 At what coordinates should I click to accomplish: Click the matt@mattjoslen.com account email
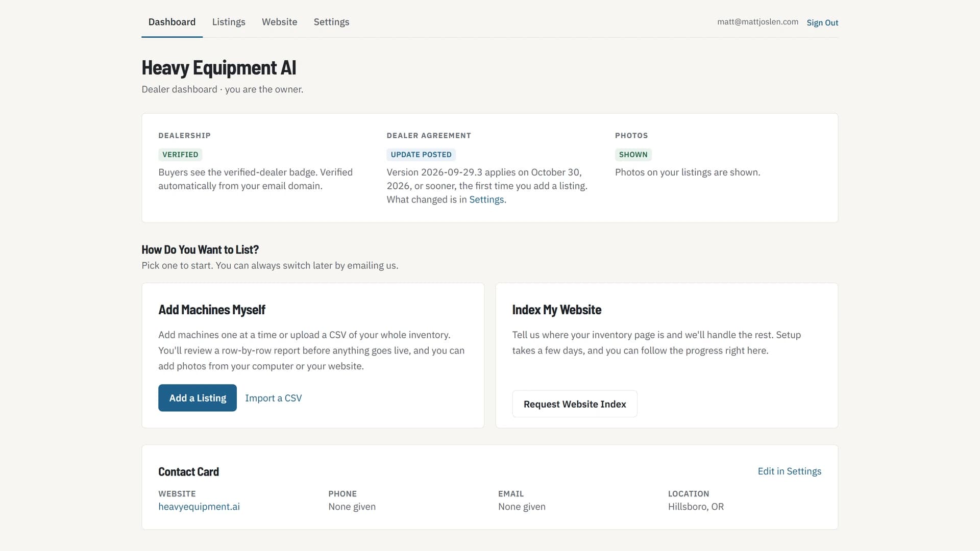tap(757, 22)
